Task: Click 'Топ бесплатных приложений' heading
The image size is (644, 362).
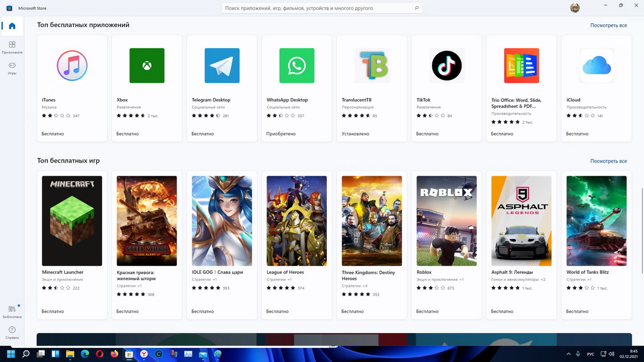Action: click(x=83, y=25)
